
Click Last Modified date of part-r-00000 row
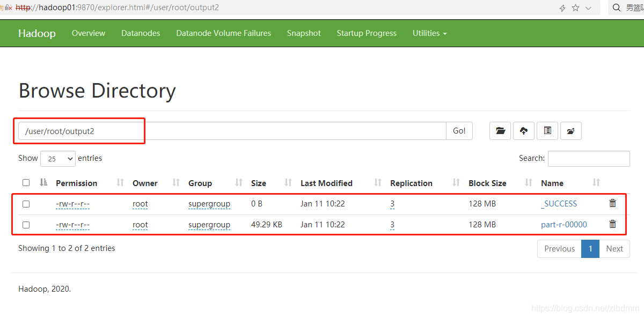323,225
